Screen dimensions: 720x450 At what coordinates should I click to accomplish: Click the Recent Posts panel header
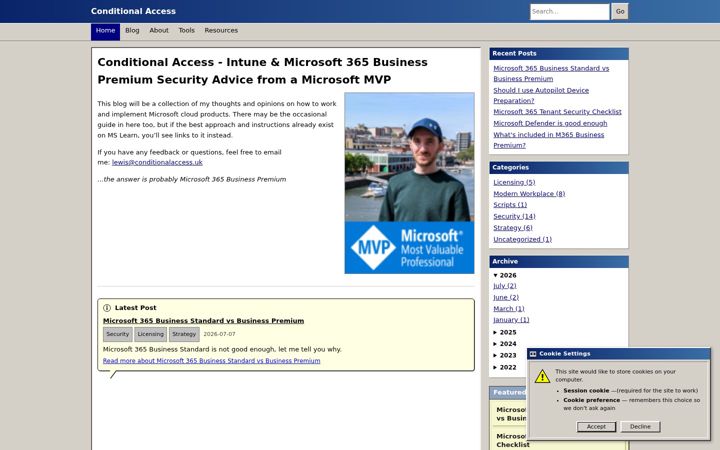pos(559,54)
